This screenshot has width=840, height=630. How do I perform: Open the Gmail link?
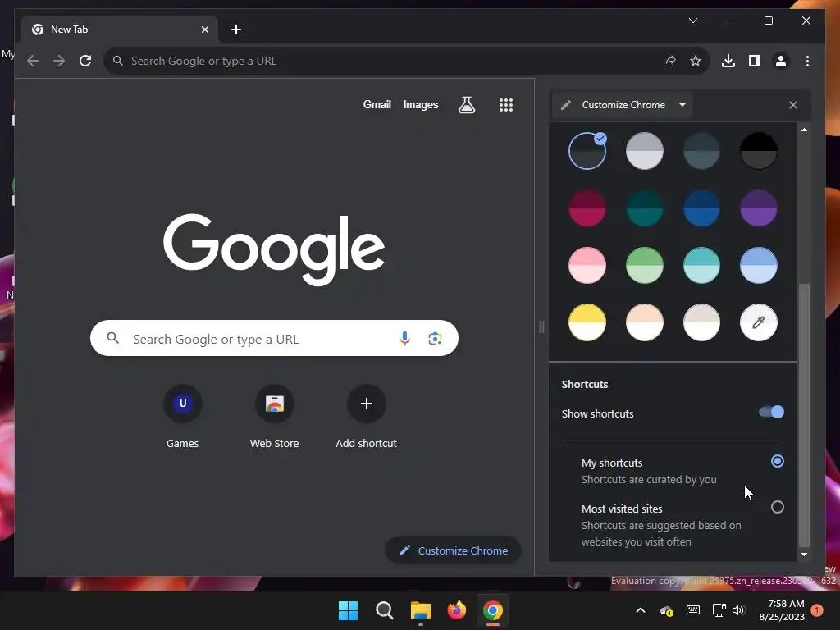point(377,105)
